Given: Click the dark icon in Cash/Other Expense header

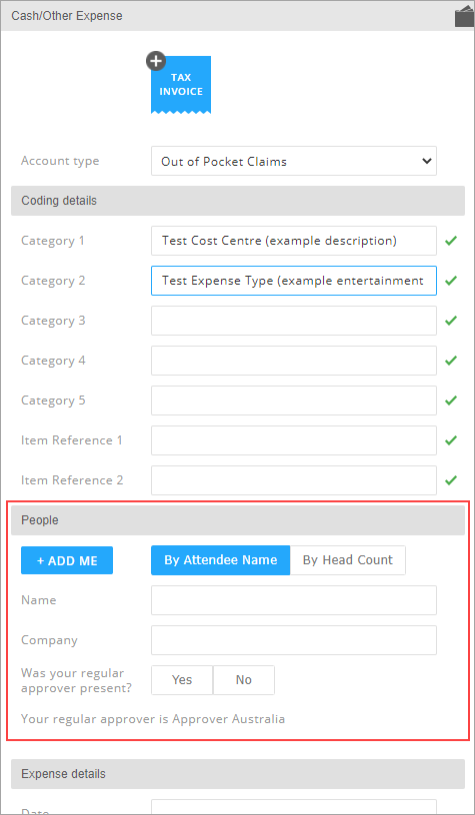Looking at the screenshot, I should tap(464, 17).
